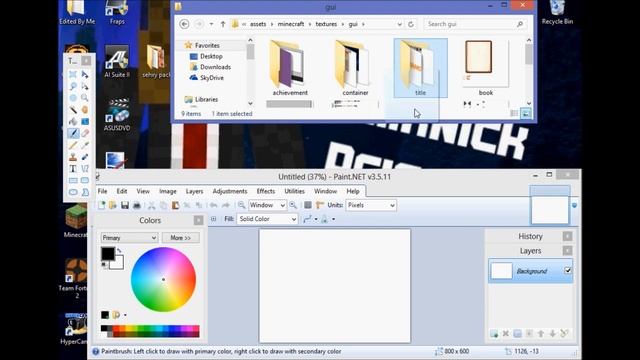Select the Gradient tool
The image size is (640, 360).
coord(85,122)
